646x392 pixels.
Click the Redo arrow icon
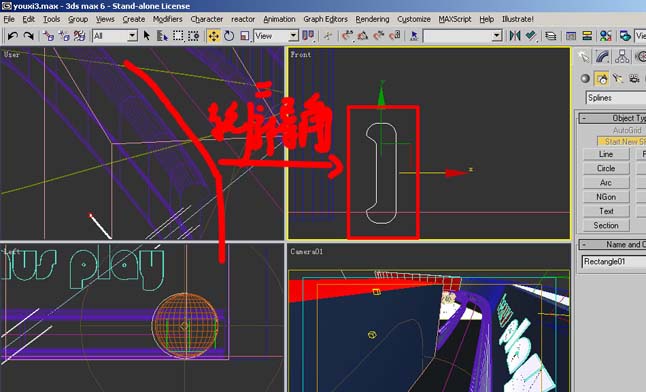pos(28,36)
